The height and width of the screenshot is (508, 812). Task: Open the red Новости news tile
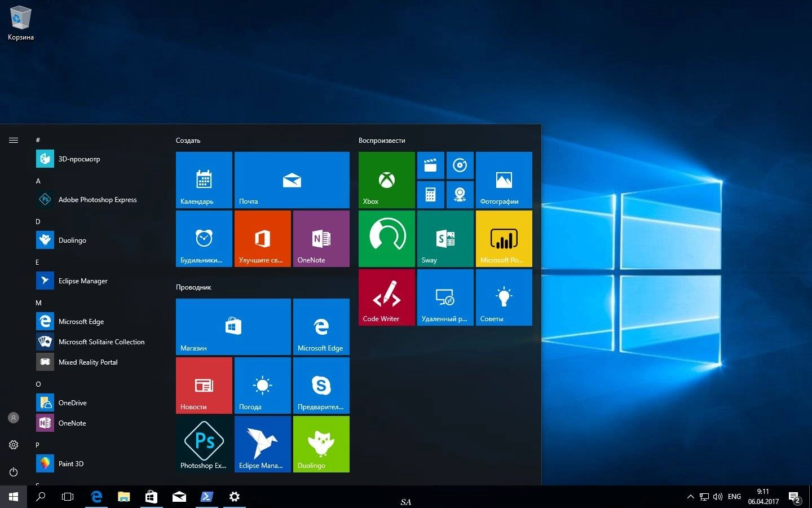(x=204, y=386)
